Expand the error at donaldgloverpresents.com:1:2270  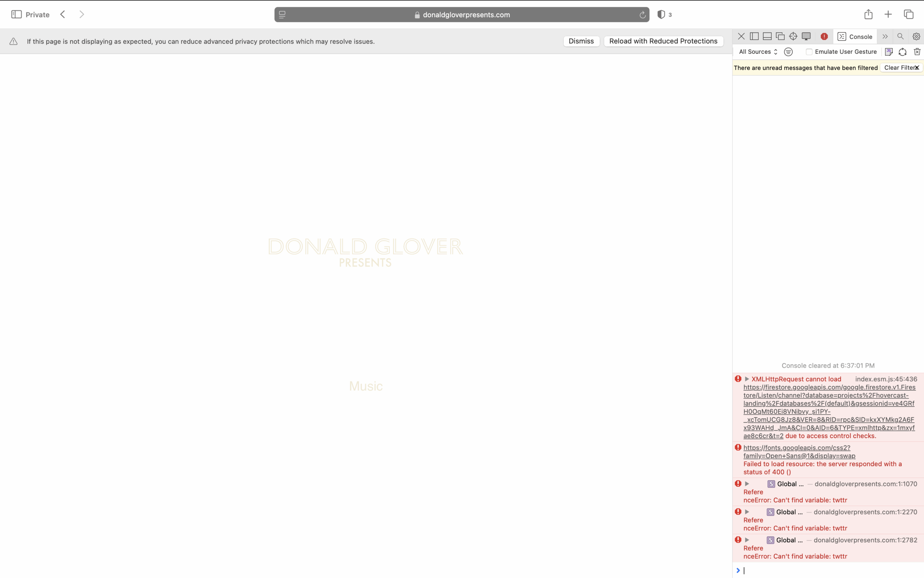pyautogui.click(x=747, y=512)
